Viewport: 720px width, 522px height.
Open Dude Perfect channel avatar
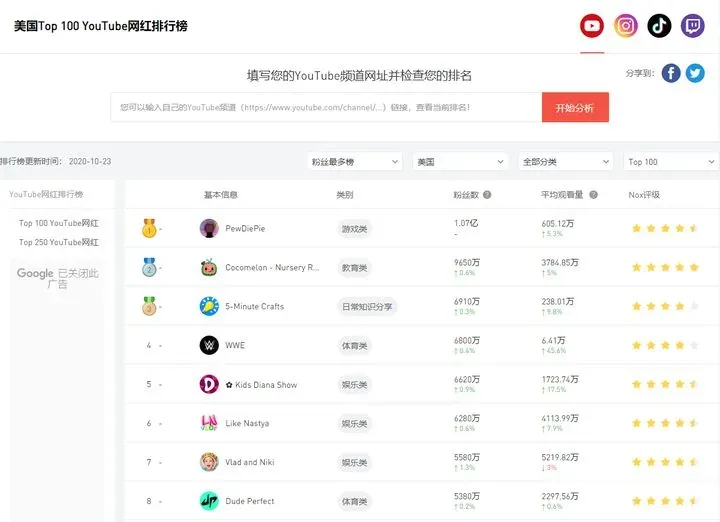[x=209, y=501]
